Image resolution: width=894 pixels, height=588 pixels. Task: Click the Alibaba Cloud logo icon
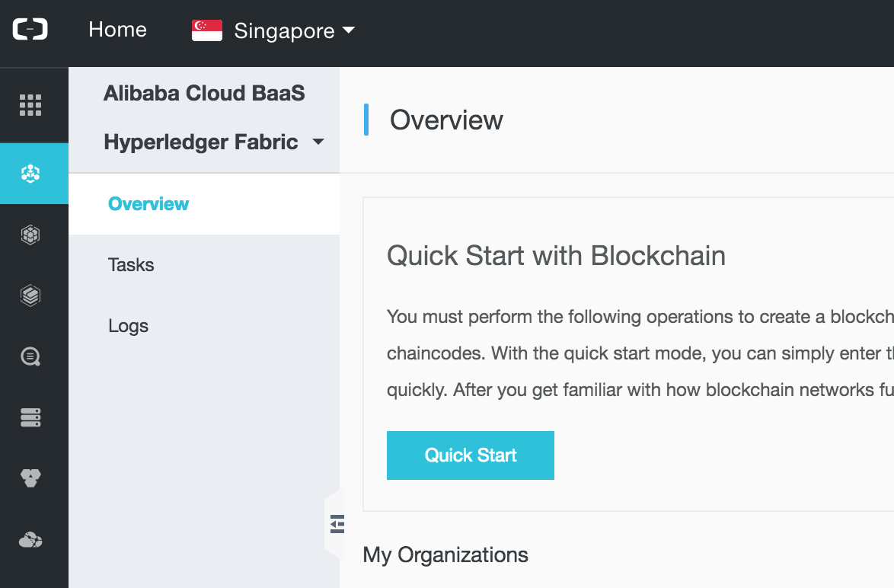click(x=30, y=29)
